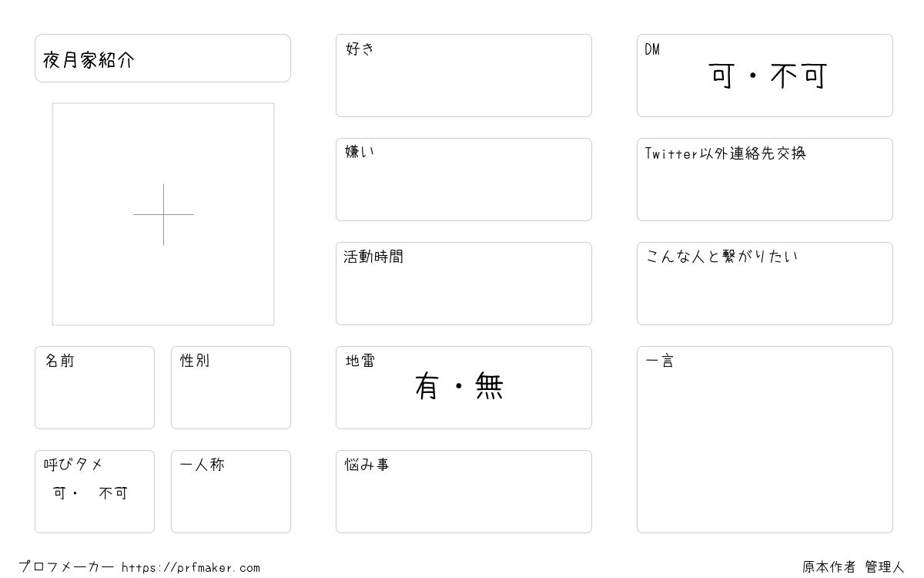This screenshot has width=924, height=578.
Task: Click the 悩み事 field
Action: pyautogui.click(x=464, y=492)
